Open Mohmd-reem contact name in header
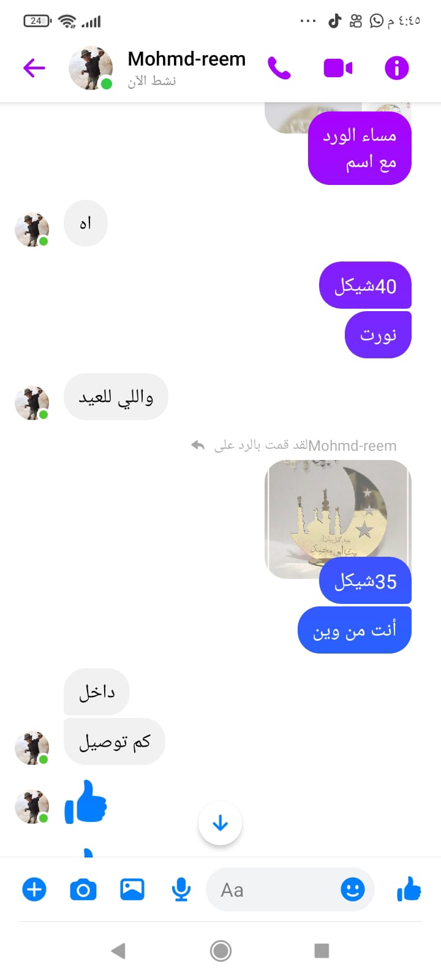Screen dimensions: 441x980 [x=187, y=59]
